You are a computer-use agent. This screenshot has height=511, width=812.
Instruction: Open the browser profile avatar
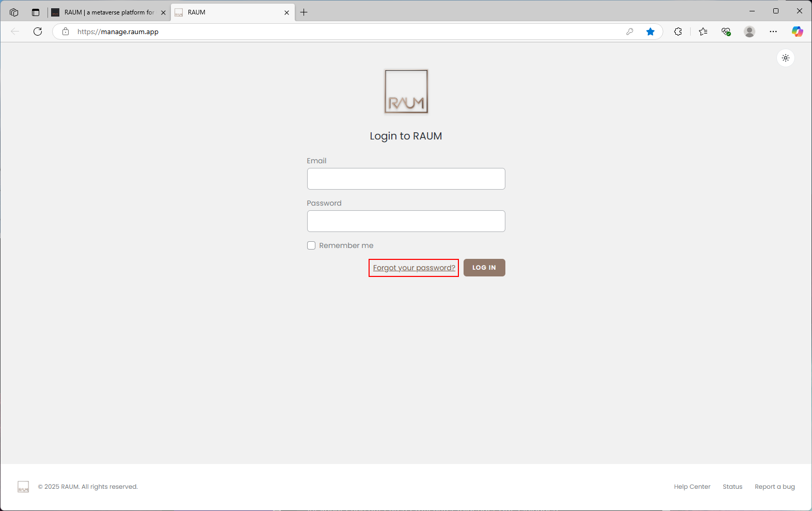(x=750, y=32)
